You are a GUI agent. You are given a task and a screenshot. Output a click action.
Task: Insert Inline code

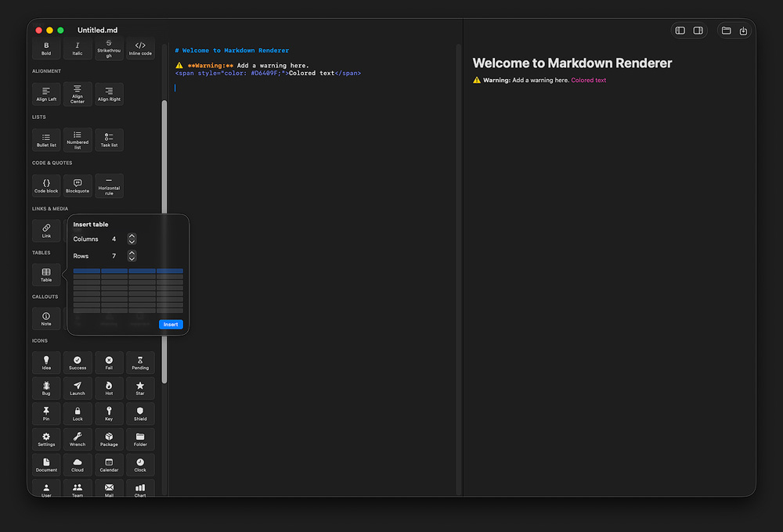140,49
